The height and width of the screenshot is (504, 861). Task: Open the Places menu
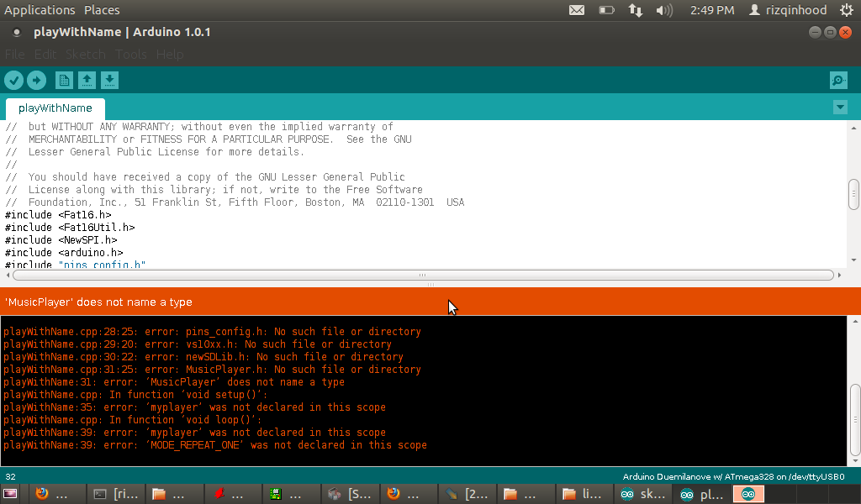click(102, 10)
